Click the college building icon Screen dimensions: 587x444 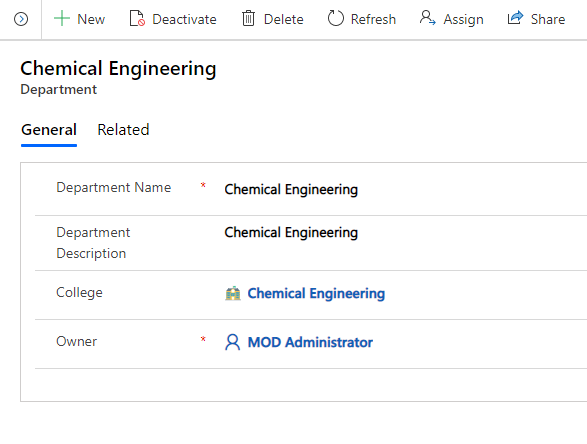[x=233, y=293]
